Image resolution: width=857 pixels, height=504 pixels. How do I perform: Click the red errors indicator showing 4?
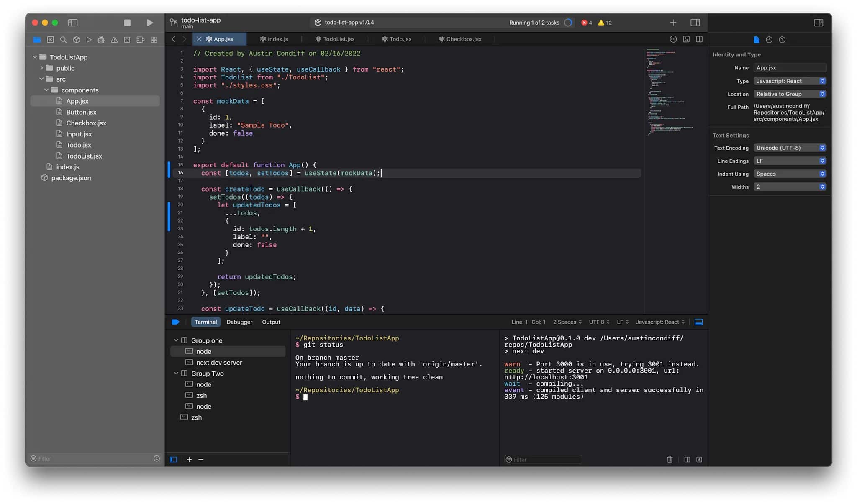pos(587,23)
